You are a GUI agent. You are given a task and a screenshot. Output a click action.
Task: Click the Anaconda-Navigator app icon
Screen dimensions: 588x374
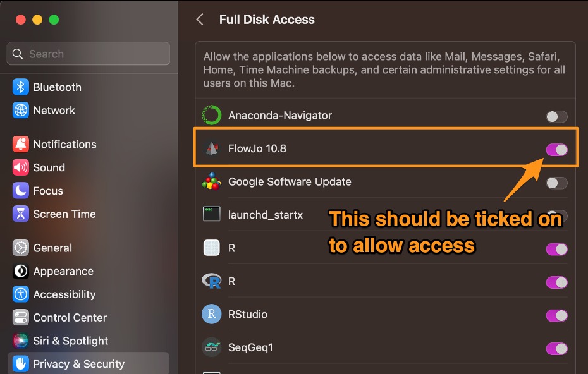(x=211, y=116)
